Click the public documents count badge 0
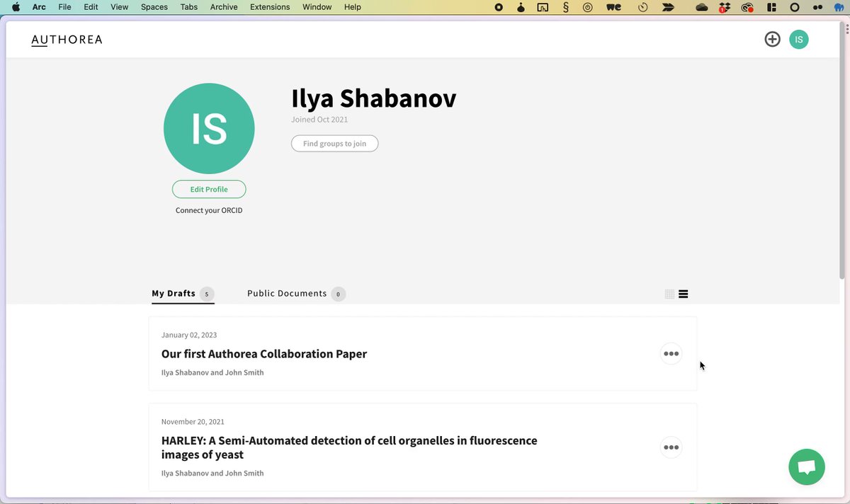 pyautogui.click(x=338, y=294)
